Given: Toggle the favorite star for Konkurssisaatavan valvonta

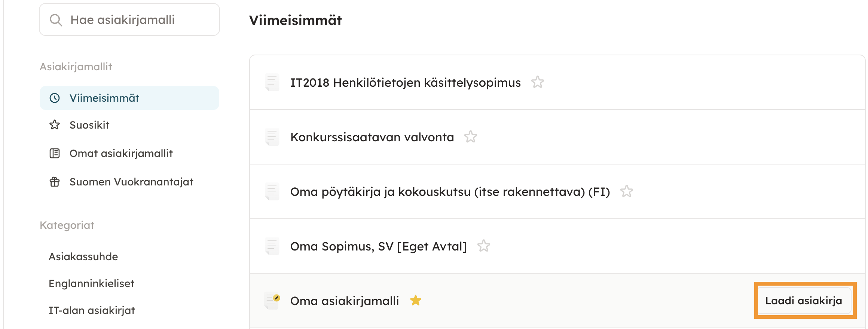Looking at the screenshot, I should tap(471, 136).
